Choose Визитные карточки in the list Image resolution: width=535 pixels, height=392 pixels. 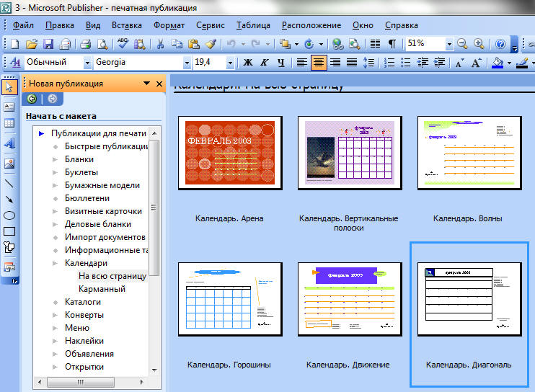pos(103,211)
